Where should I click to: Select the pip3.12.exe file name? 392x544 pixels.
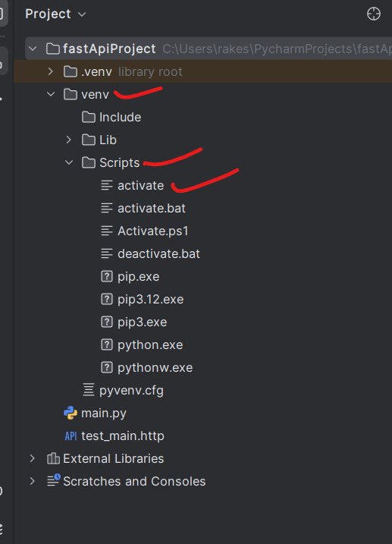[x=150, y=300]
